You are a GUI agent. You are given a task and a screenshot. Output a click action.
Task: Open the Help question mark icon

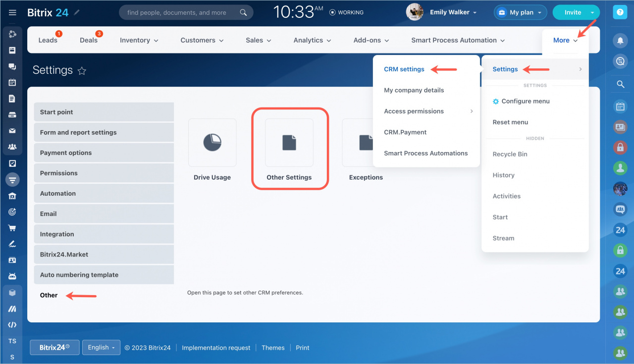[619, 13]
